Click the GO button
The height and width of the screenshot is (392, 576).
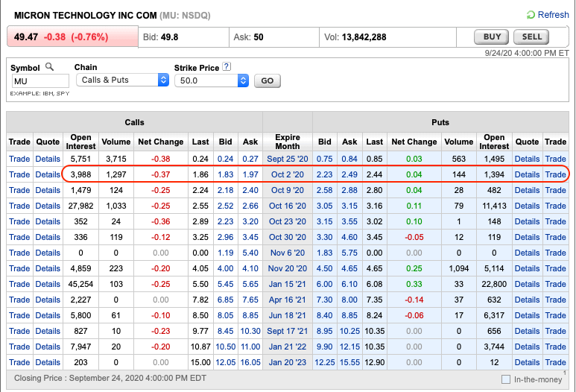[x=267, y=80]
